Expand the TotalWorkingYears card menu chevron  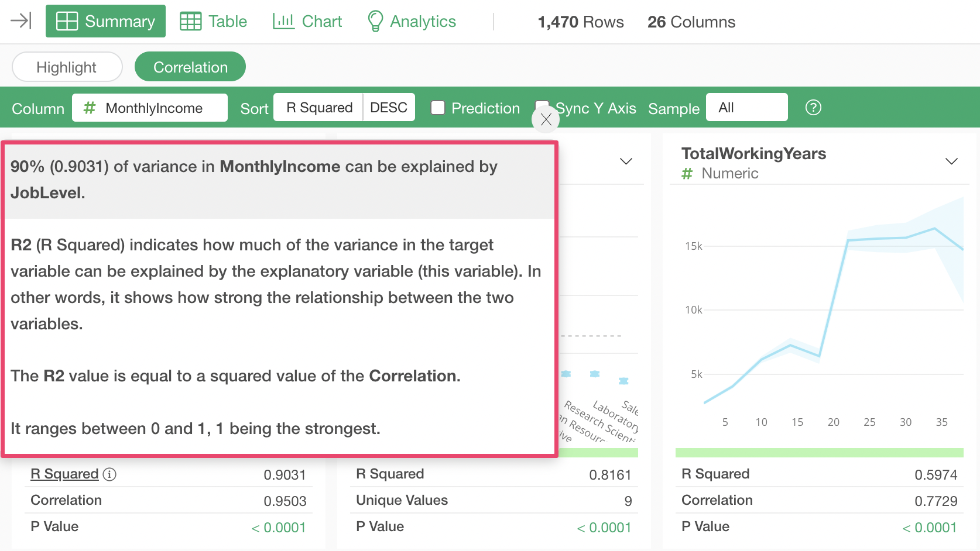(x=951, y=161)
